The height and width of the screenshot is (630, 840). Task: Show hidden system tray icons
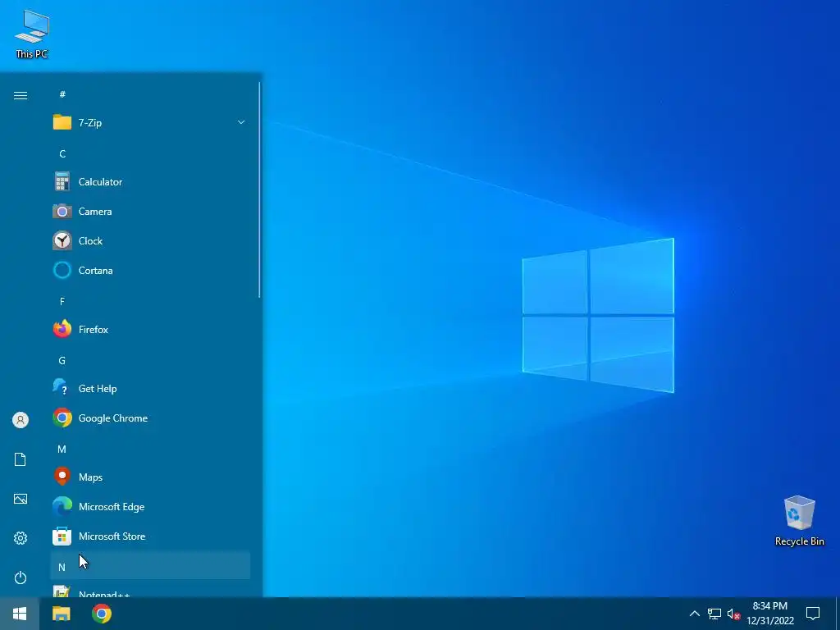694,614
